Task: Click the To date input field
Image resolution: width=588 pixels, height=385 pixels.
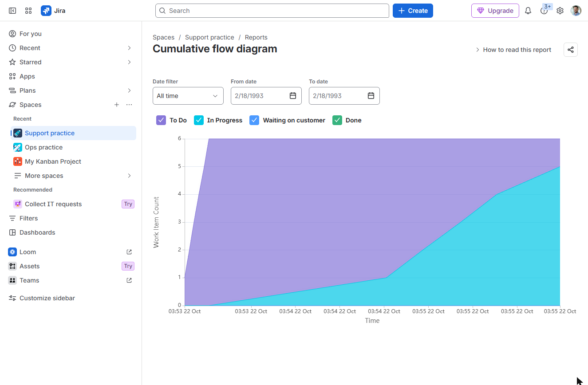Action: (x=344, y=96)
